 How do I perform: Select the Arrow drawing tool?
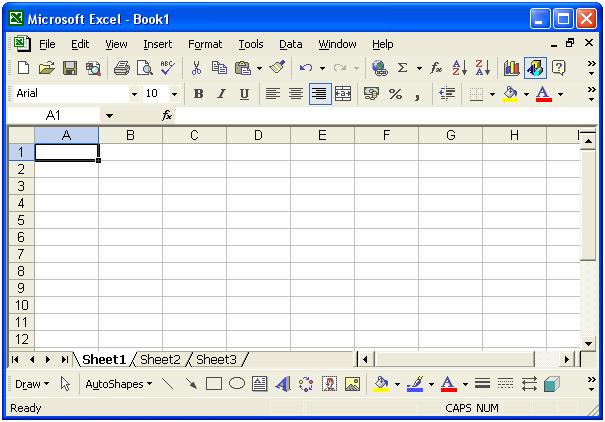[x=191, y=383]
